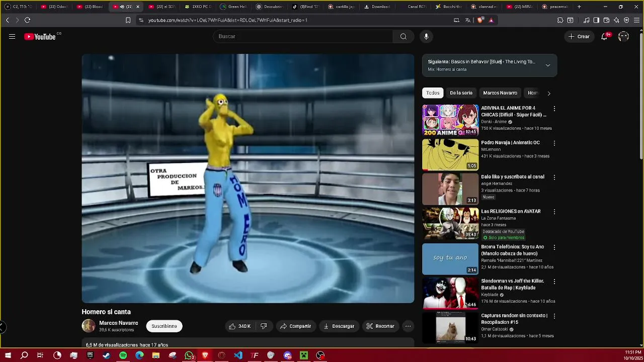Select the Marcos Navarro filter chip
This screenshot has height=362, width=644.
(500, 93)
